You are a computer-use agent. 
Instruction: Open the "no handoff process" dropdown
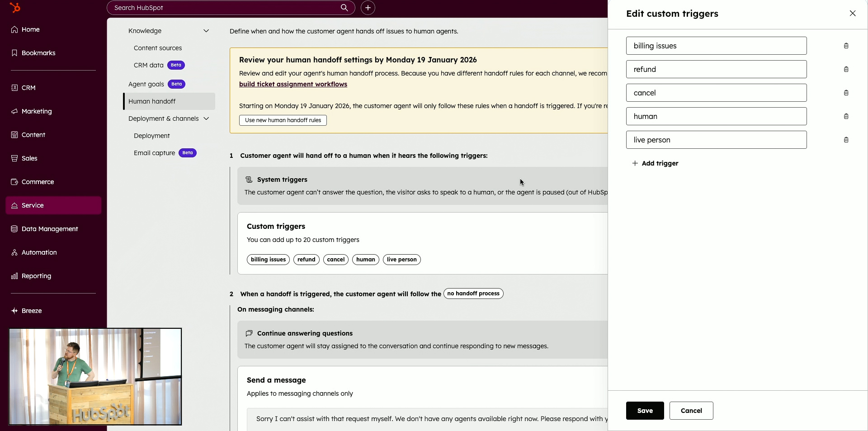[x=473, y=294]
